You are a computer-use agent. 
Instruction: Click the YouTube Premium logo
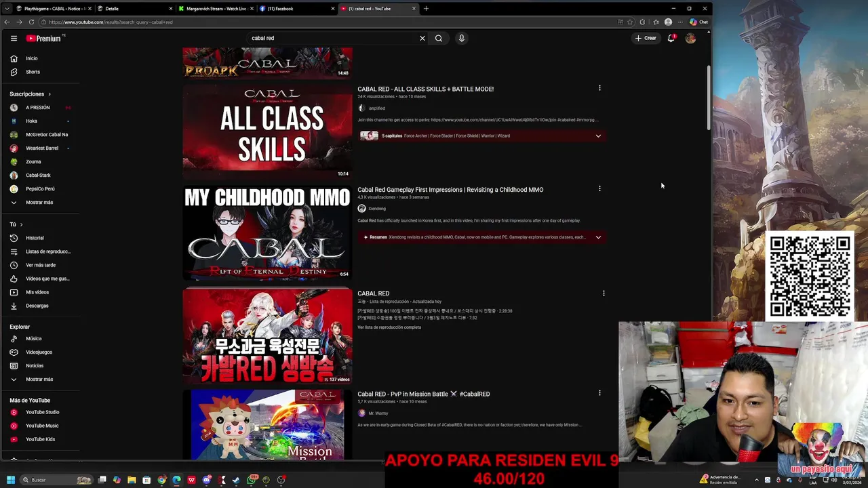(x=44, y=39)
